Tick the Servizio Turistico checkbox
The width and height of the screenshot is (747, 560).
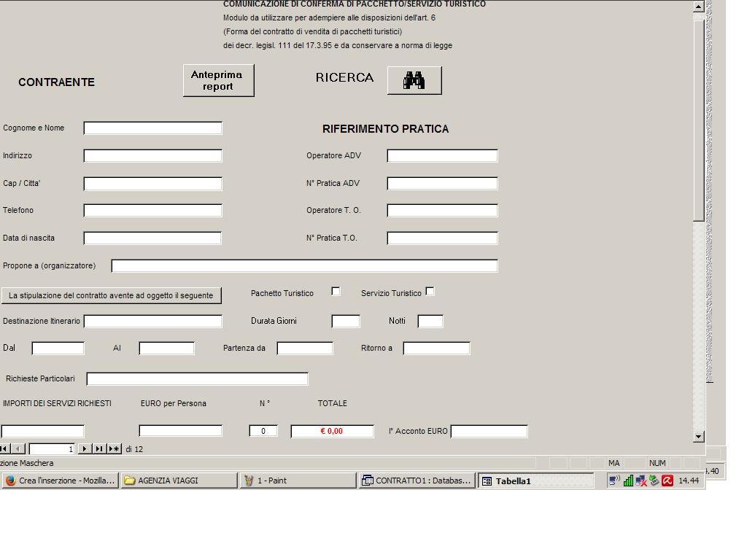(x=430, y=292)
